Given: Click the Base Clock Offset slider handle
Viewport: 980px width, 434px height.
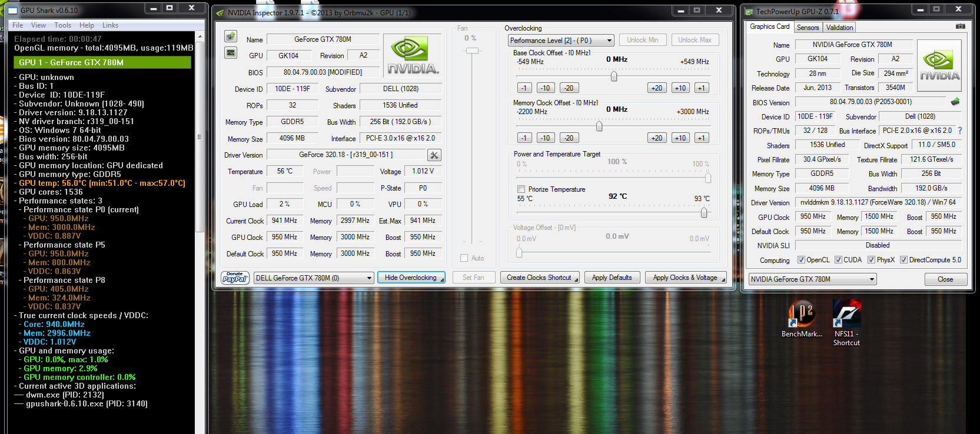Looking at the screenshot, I should tap(614, 76).
